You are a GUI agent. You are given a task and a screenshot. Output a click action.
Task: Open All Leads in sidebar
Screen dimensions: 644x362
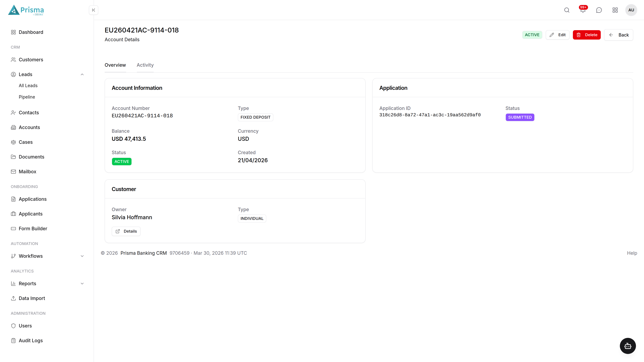click(28, 85)
